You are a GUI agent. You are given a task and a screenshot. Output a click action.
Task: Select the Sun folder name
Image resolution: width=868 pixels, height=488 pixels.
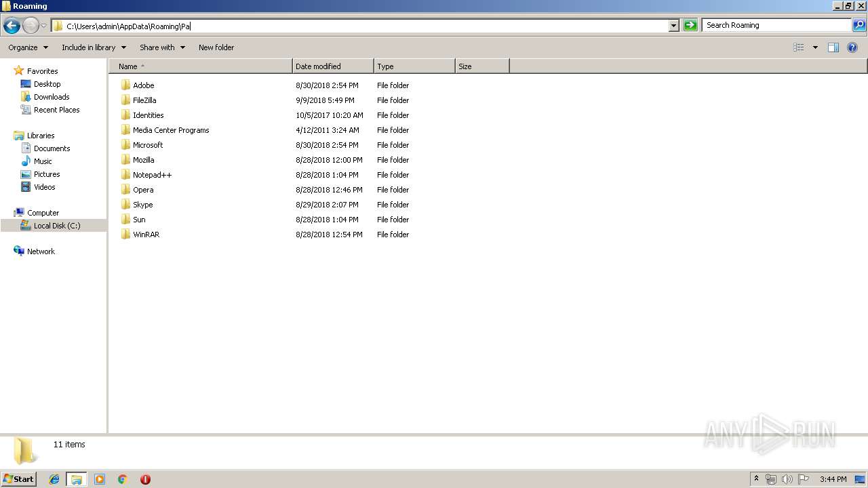pos(139,220)
